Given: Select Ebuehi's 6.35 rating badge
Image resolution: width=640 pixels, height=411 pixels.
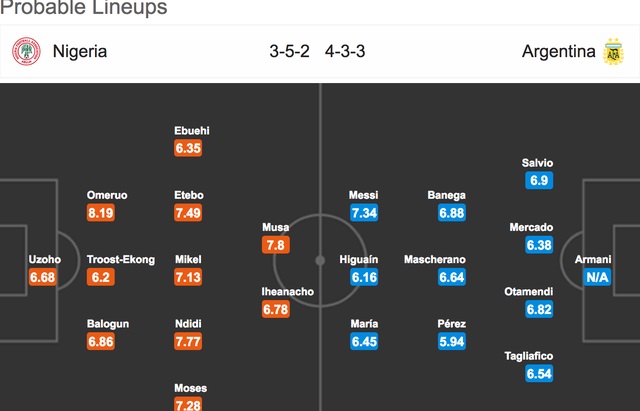Looking at the screenshot, I should point(188,148).
